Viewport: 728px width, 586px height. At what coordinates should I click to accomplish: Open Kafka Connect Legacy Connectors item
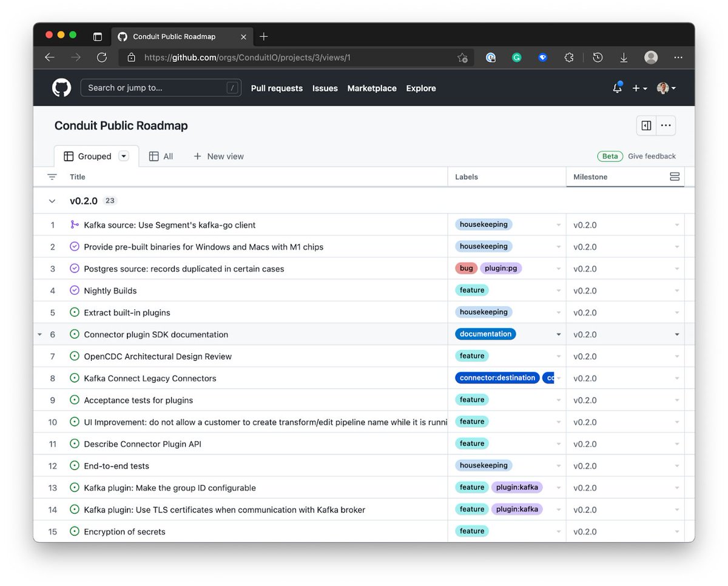point(150,378)
